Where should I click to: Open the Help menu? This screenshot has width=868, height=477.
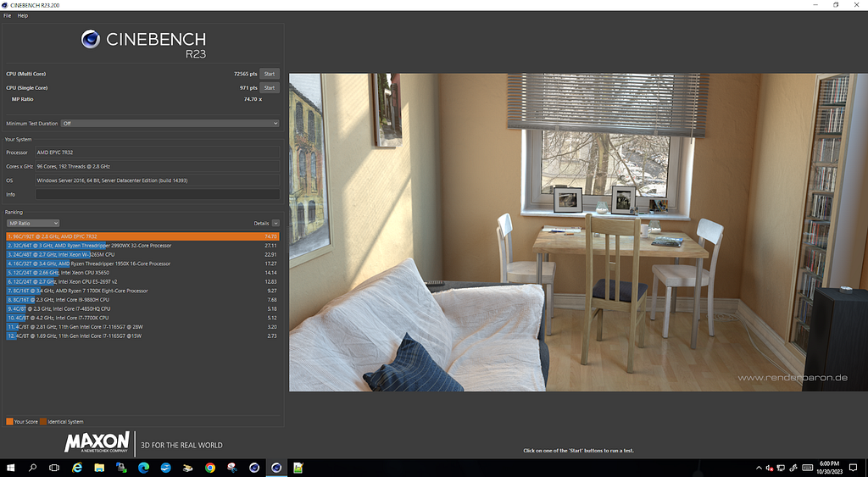[x=23, y=15]
